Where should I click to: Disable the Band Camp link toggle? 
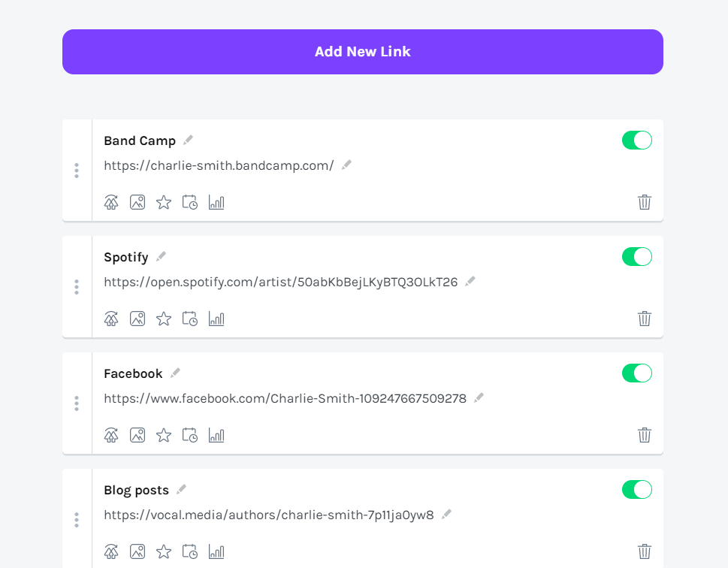coord(637,140)
